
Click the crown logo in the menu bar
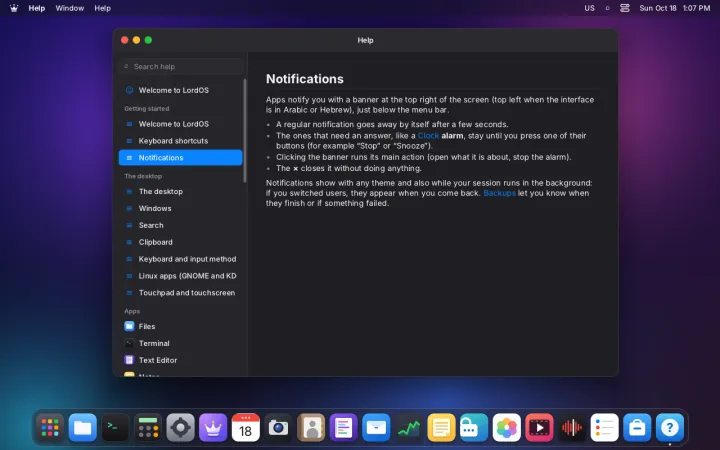(x=14, y=8)
